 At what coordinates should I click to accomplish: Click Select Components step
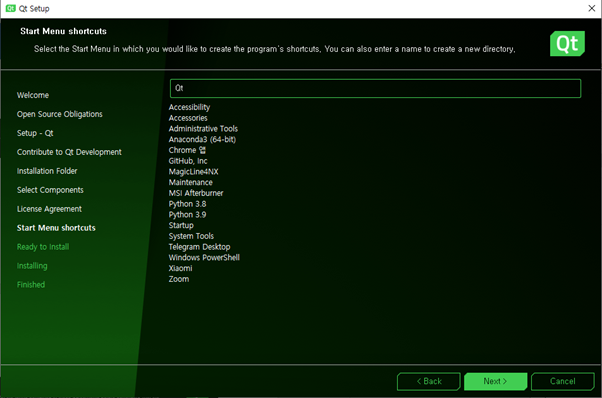pos(50,190)
